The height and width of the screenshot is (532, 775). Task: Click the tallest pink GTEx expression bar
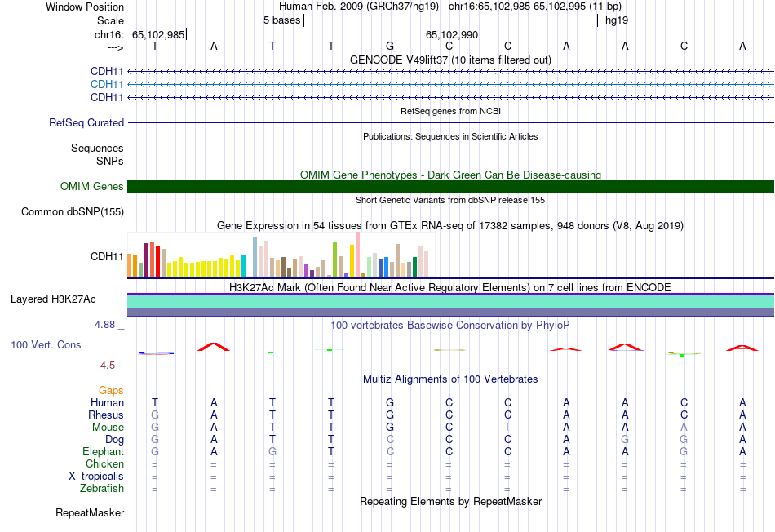(x=358, y=254)
